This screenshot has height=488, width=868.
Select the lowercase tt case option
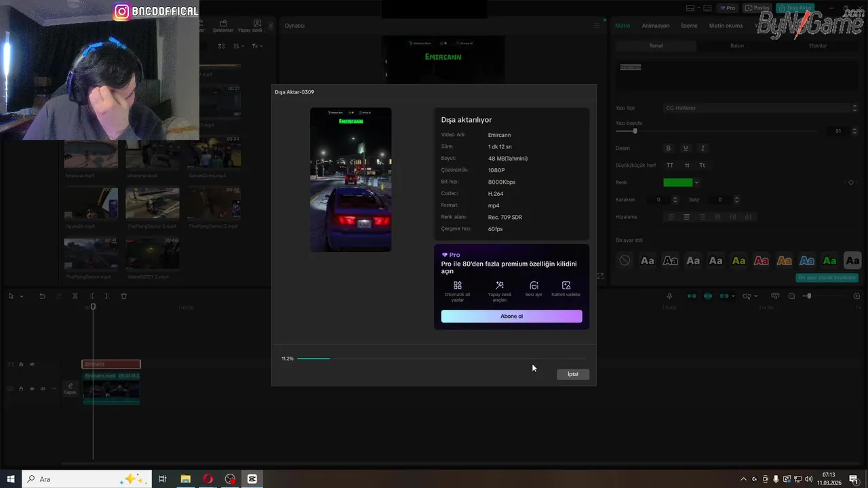686,165
